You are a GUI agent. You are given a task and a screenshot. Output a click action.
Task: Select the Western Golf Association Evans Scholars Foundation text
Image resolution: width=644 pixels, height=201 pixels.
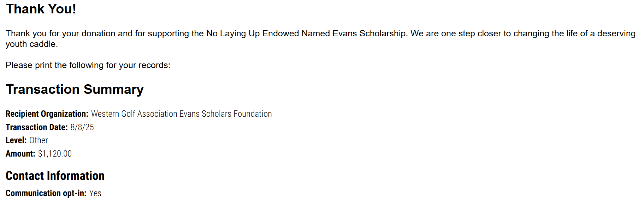point(181,114)
